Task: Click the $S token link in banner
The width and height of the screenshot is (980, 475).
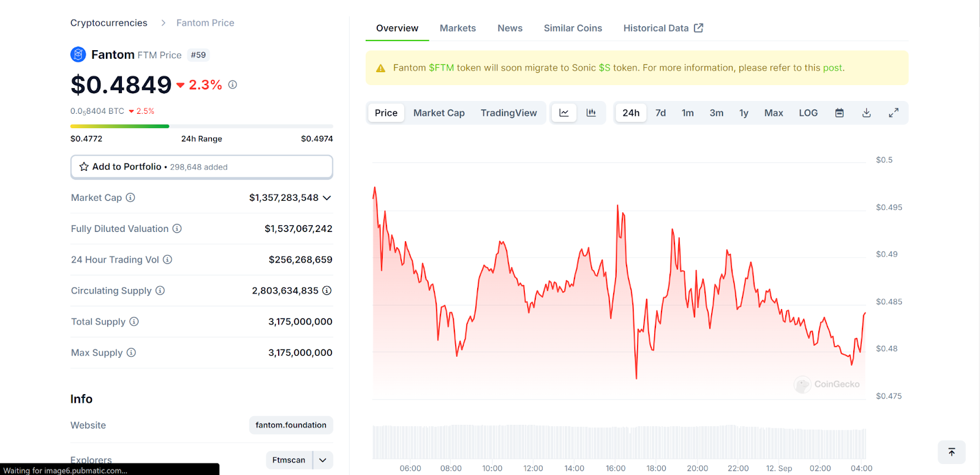Action: 605,68
